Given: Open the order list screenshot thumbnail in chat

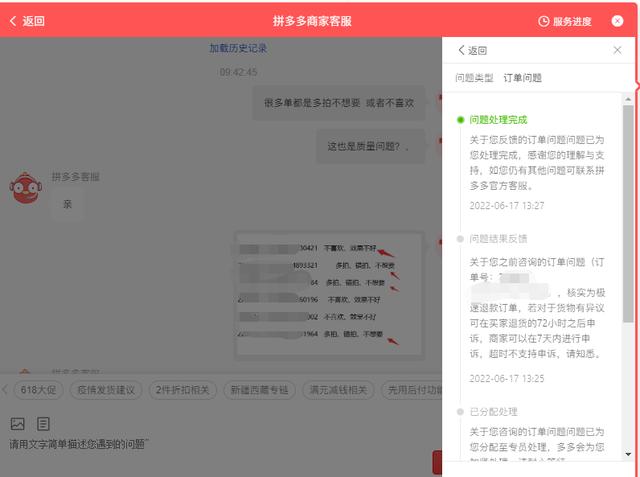Looking at the screenshot, I should [x=329, y=296].
